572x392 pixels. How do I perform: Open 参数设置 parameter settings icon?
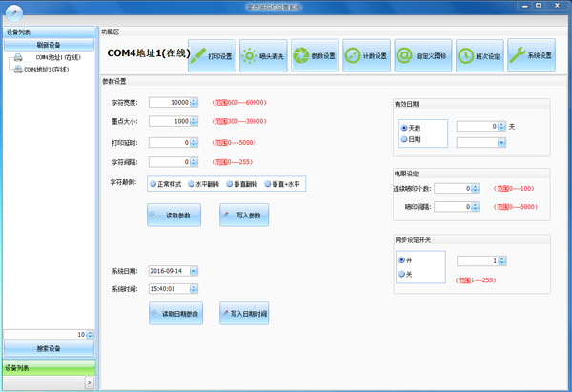pos(314,56)
